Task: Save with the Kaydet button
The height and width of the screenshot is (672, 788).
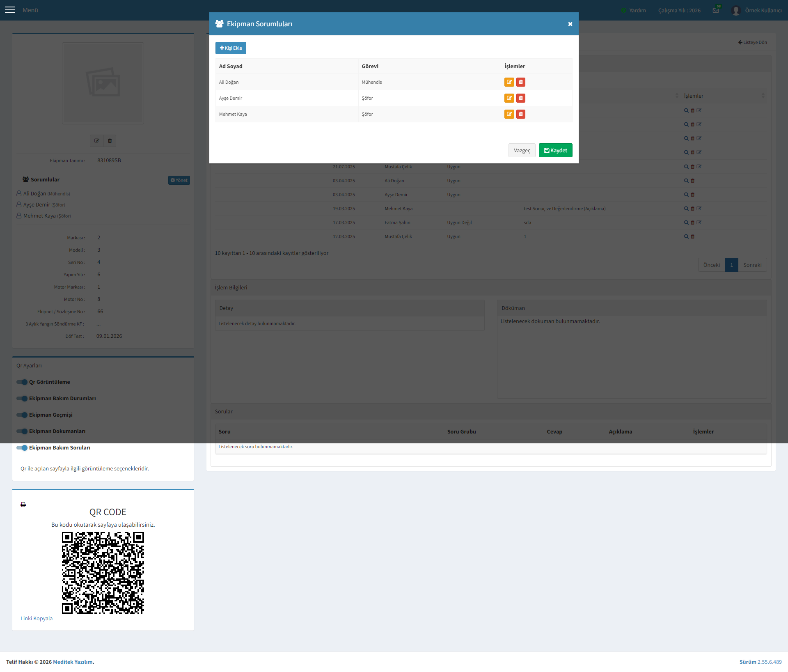Action: [555, 150]
